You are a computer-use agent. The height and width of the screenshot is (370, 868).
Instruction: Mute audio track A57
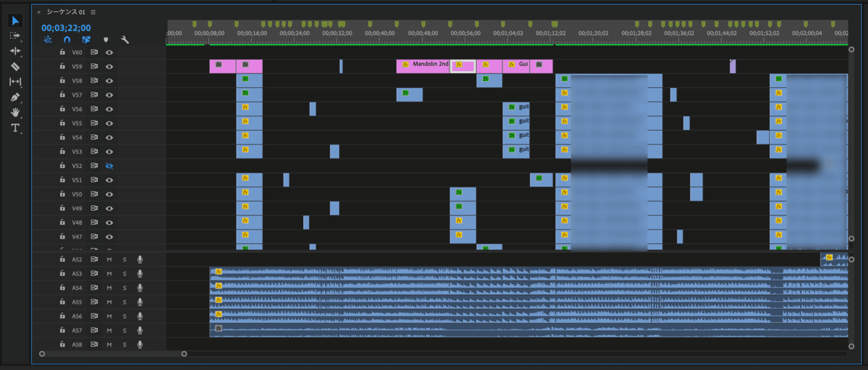tap(108, 331)
